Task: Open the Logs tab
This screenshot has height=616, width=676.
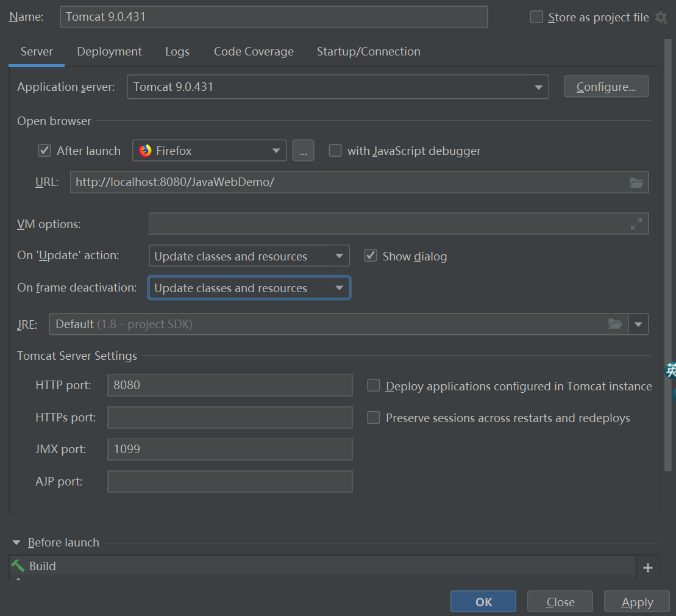Action: [x=177, y=52]
